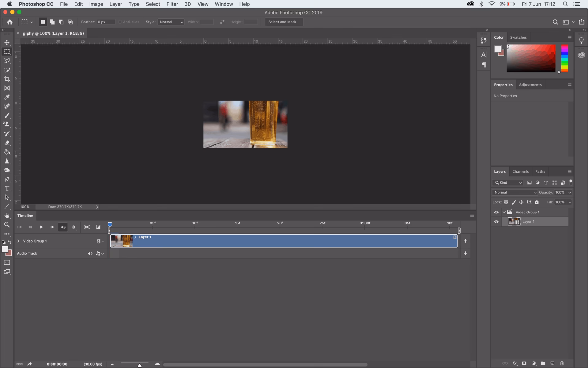Toggle visibility of Video Group 1
The image size is (588, 368).
point(496,212)
